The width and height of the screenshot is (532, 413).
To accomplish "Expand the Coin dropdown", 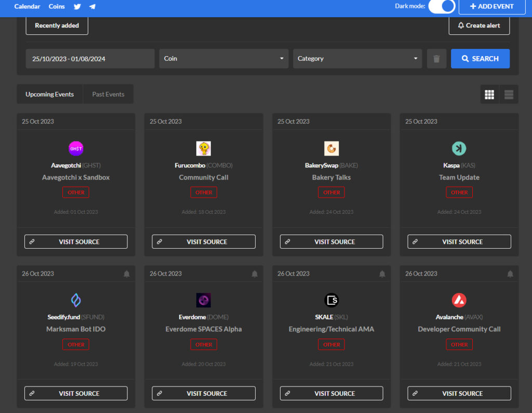I will 224,59.
